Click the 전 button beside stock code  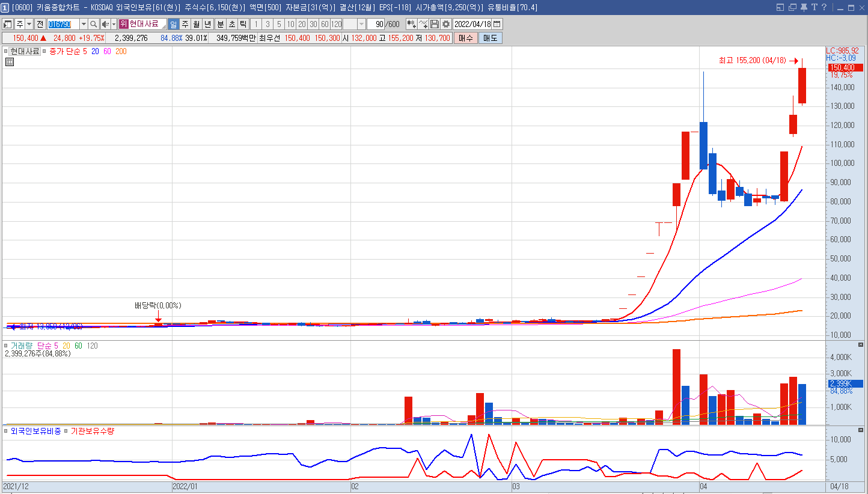tap(40, 24)
